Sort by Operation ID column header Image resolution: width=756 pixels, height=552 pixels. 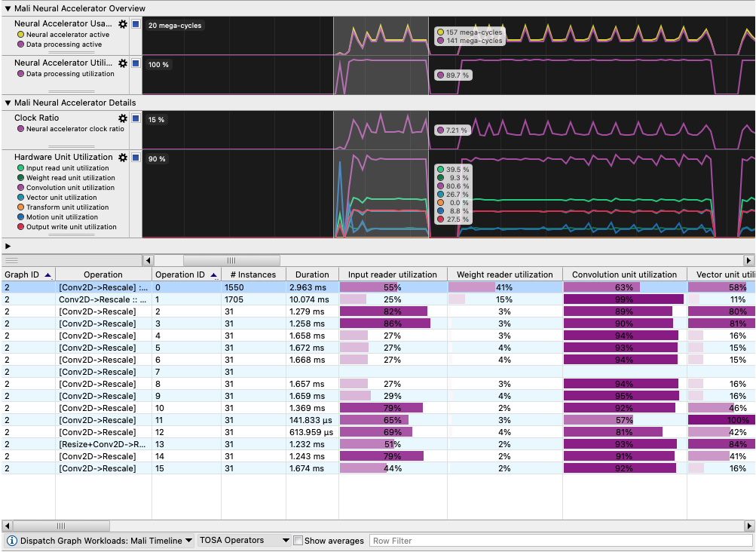186,274
